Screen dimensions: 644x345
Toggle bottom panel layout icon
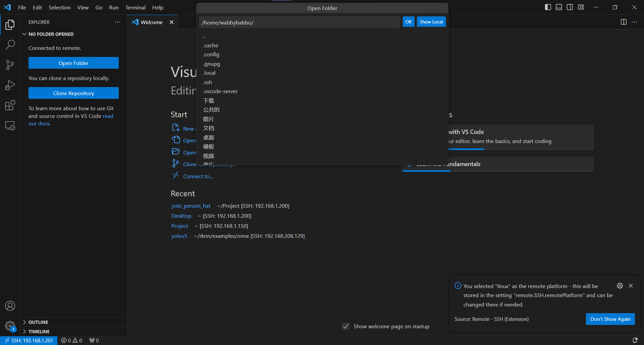tap(559, 7)
